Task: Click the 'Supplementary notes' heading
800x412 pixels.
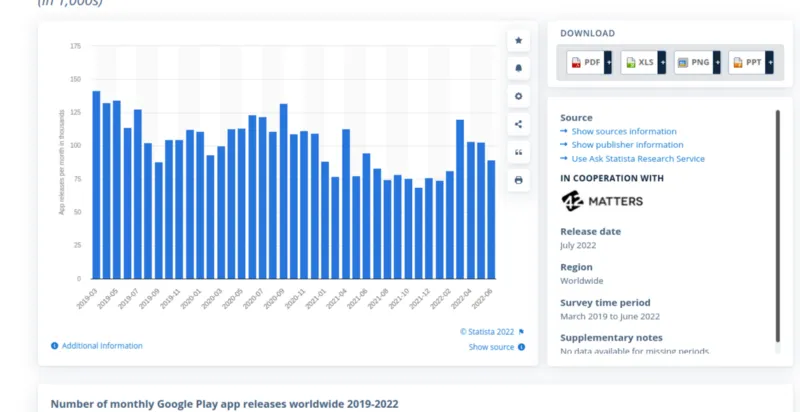Action: pos(611,338)
